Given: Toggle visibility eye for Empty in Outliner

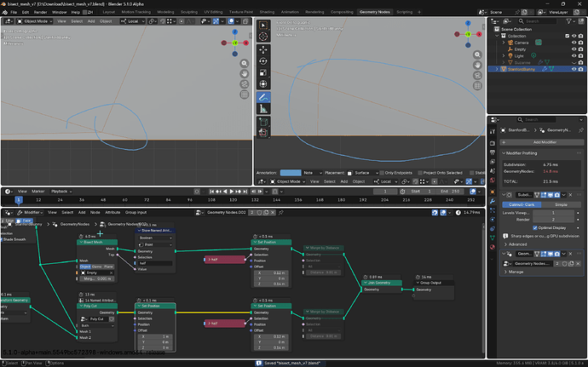Looking at the screenshot, I should 574,49.
